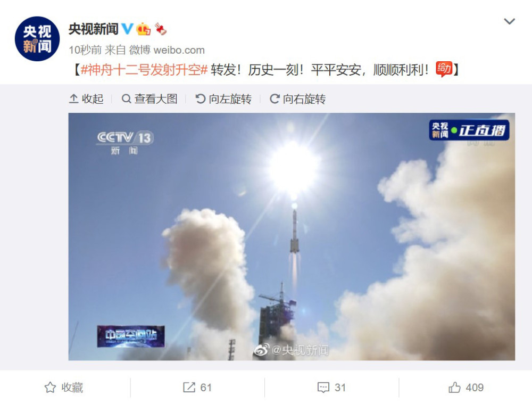Click the blue V verified badge
This screenshot has height=403, width=532.
click(x=127, y=29)
